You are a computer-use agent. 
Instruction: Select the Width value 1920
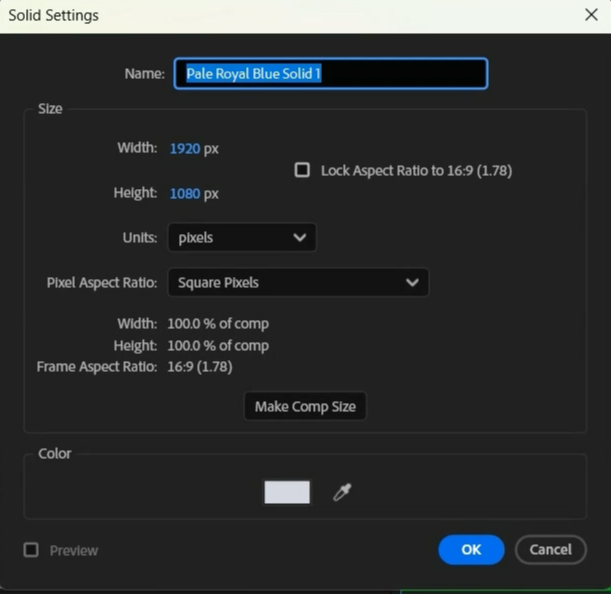[x=185, y=148]
